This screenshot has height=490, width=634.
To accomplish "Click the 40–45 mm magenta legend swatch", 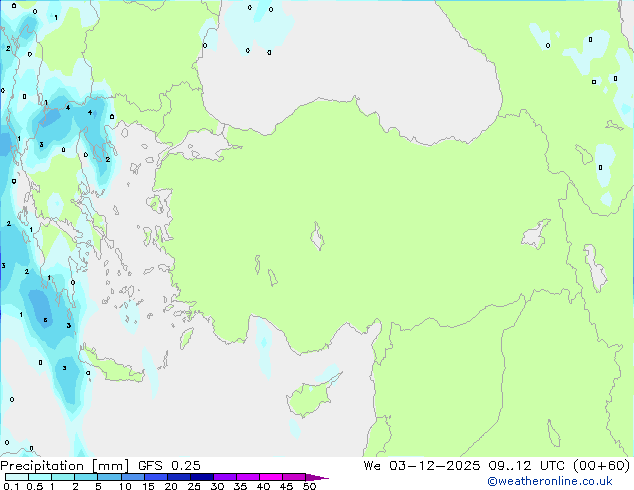I will coord(271,477).
